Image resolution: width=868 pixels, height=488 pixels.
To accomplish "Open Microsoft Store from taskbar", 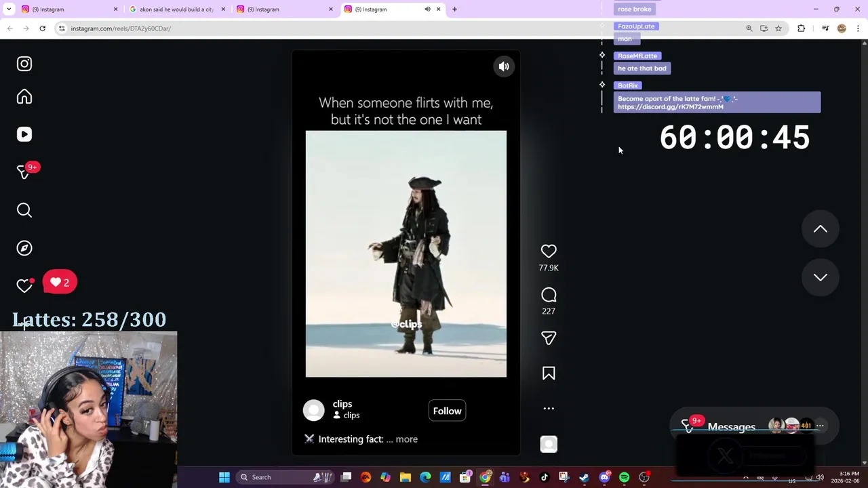I will click(x=465, y=477).
